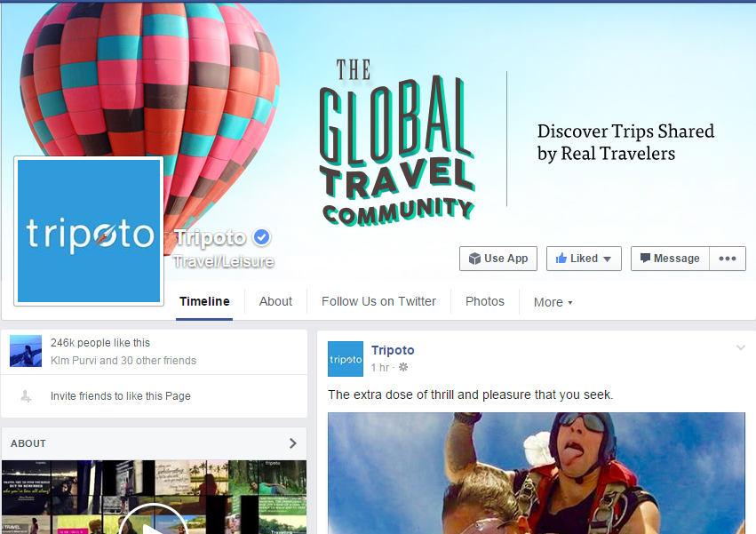Go to the Photos tab

click(485, 301)
